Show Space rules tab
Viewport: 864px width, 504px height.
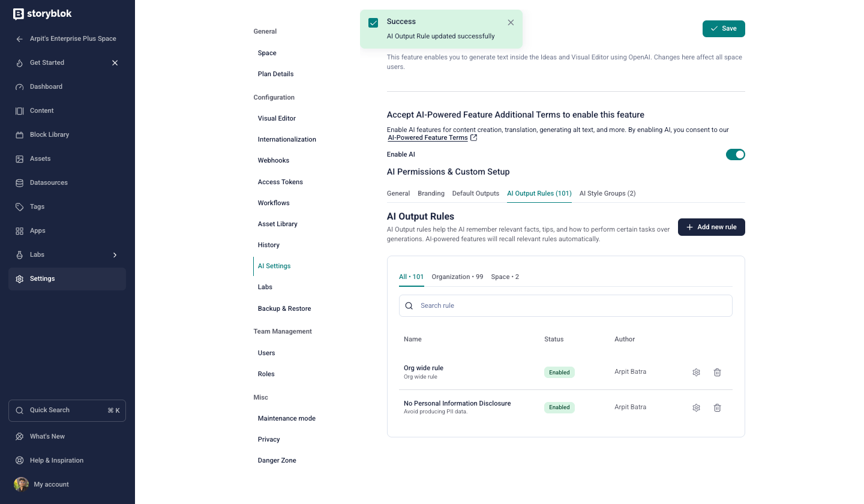(505, 277)
